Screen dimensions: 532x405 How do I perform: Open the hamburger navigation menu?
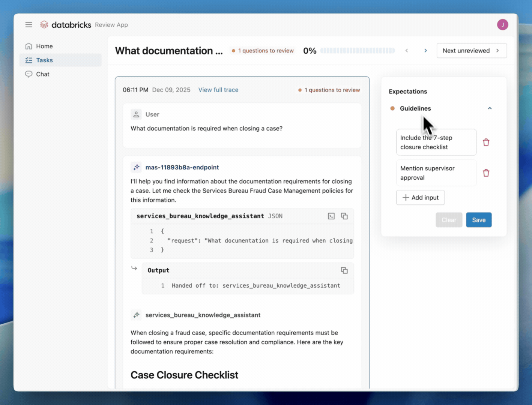coord(29,24)
